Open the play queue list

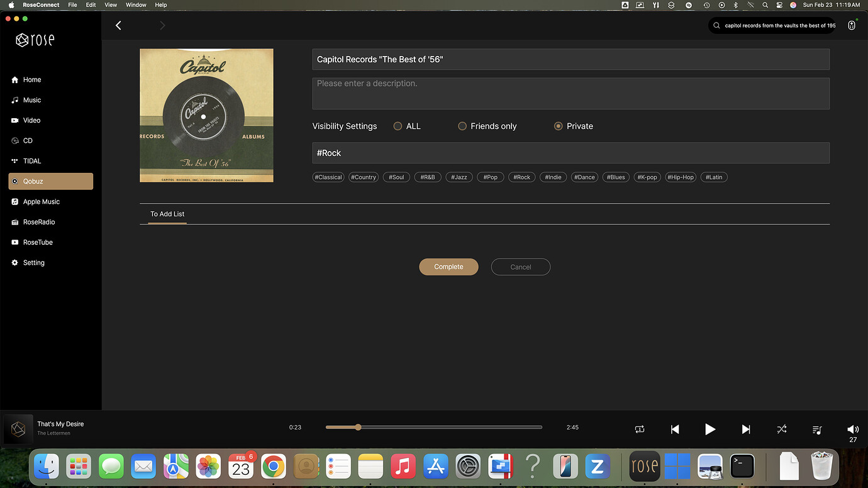coord(817,430)
